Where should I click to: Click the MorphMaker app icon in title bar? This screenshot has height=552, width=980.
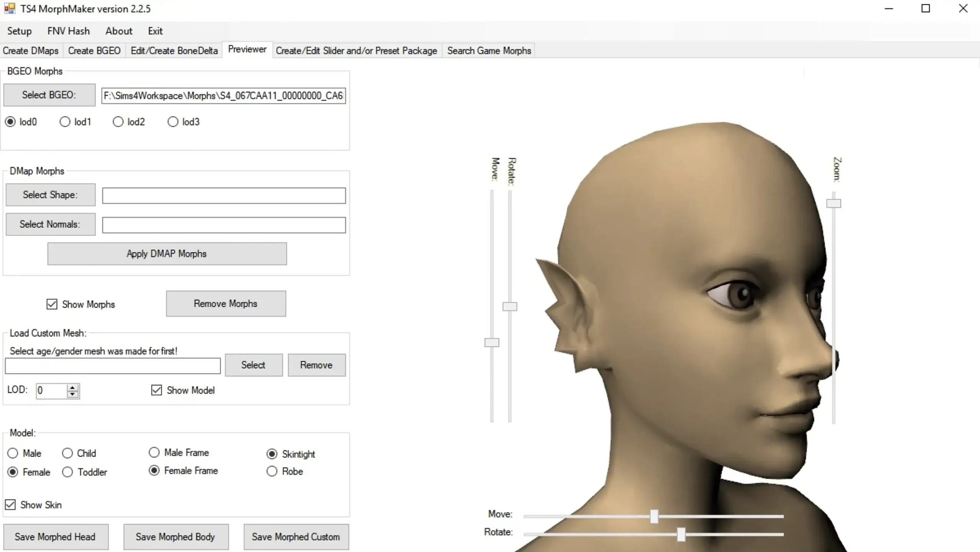pyautogui.click(x=9, y=8)
